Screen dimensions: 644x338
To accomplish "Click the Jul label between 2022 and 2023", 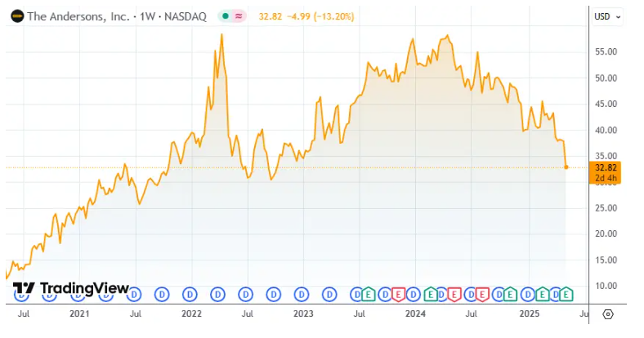I will [x=248, y=314].
